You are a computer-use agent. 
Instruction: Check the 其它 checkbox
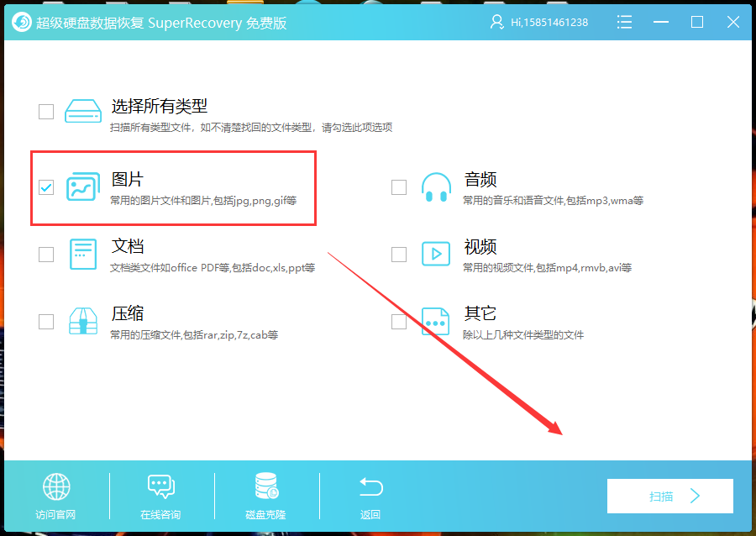click(x=399, y=322)
